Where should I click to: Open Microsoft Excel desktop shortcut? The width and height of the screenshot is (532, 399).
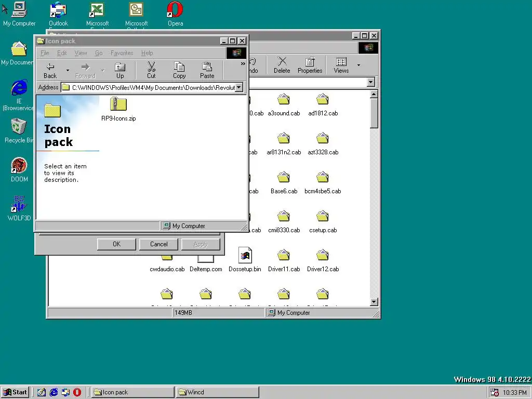tap(97, 14)
